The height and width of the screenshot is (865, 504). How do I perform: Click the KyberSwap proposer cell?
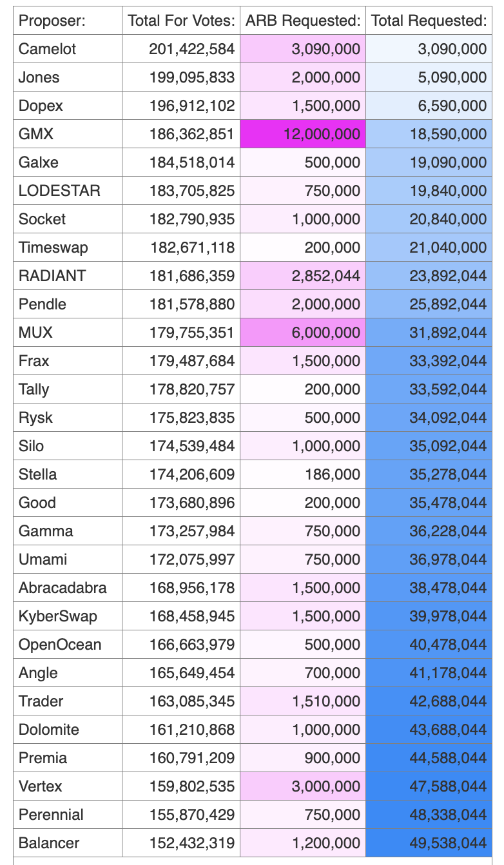pos(58,616)
